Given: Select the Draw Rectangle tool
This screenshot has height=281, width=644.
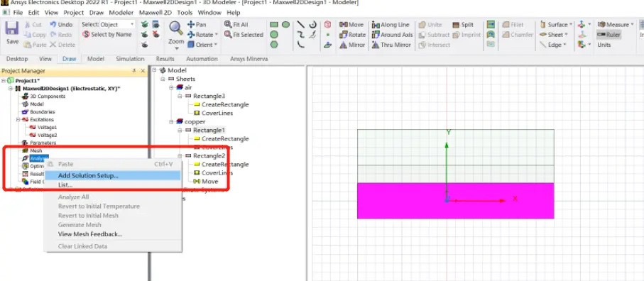Looking at the screenshot, I should click(274, 25).
